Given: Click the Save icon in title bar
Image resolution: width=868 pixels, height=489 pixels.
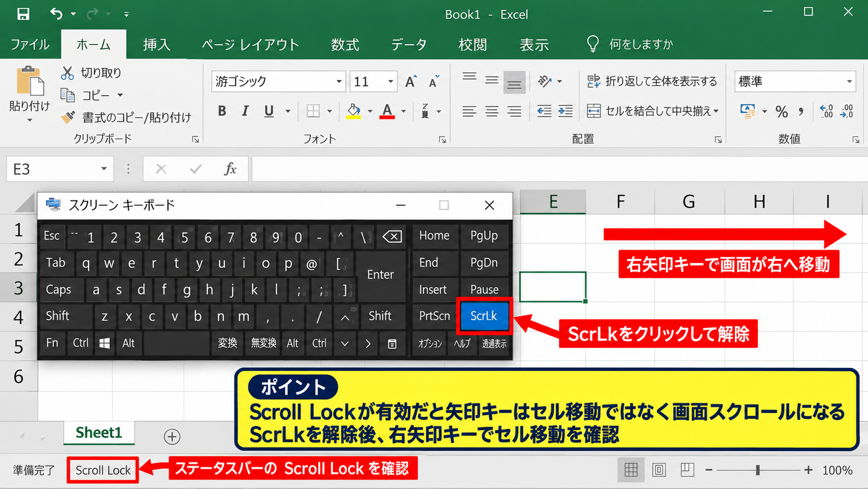Looking at the screenshot, I should pyautogui.click(x=23, y=14).
